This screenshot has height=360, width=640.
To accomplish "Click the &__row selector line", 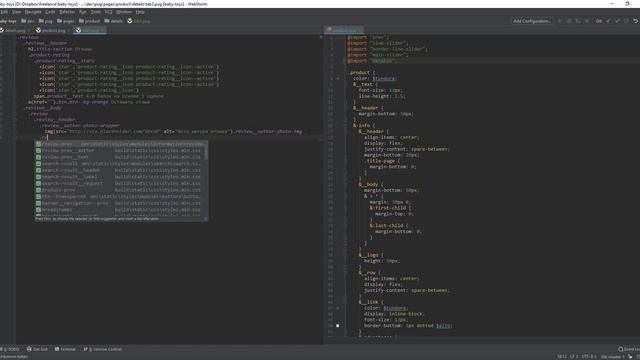I will click(x=369, y=273).
